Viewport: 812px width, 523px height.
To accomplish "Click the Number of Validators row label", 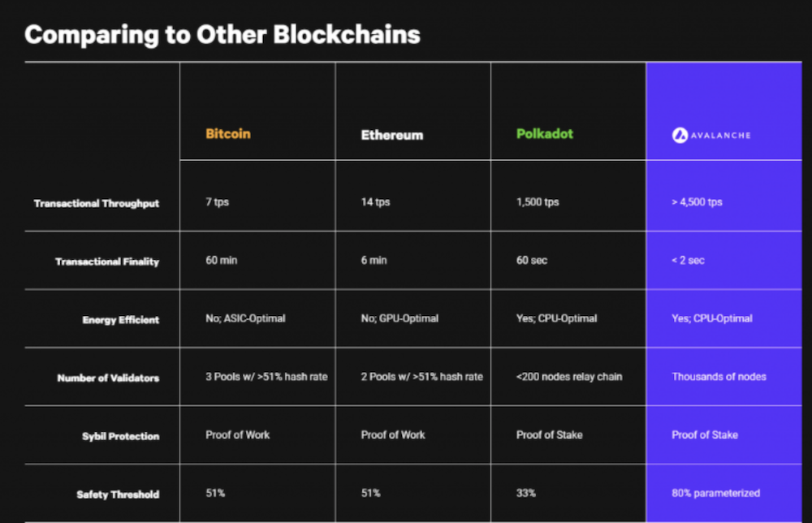I will [x=108, y=378].
